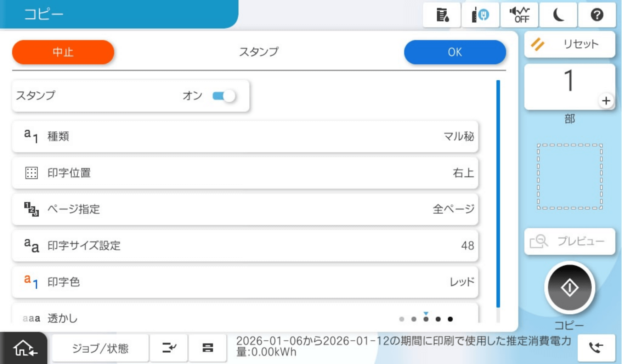The width and height of the screenshot is (622, 364).
Task: Tap the incoming call icon at bottom right
Action: [x=596, y=348]
